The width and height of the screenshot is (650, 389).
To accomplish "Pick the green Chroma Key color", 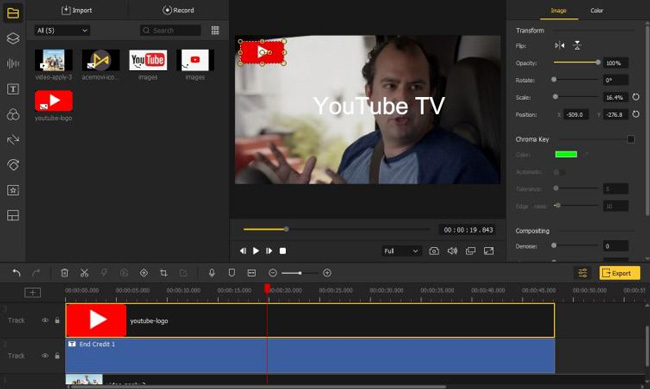I will 566,154.
